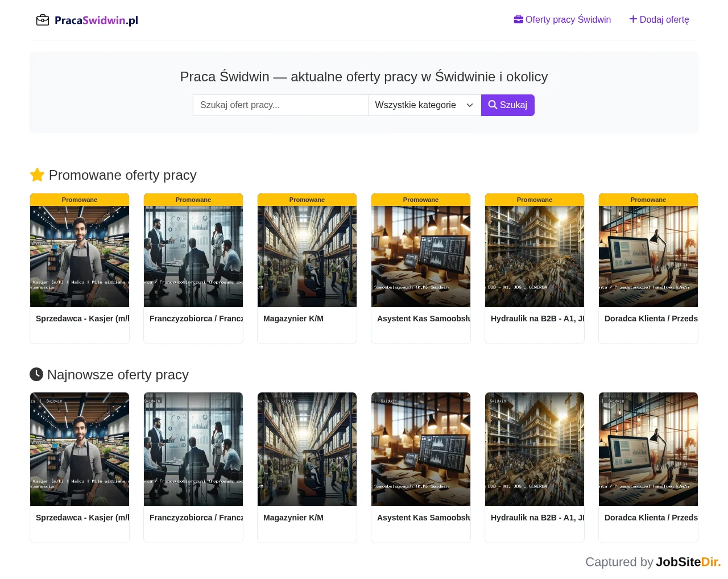The height and width of the screenshot is (579, 728).
Task: Click the Franczyzobiorca image under Najnowsze
Action: (x=193, y=449)
